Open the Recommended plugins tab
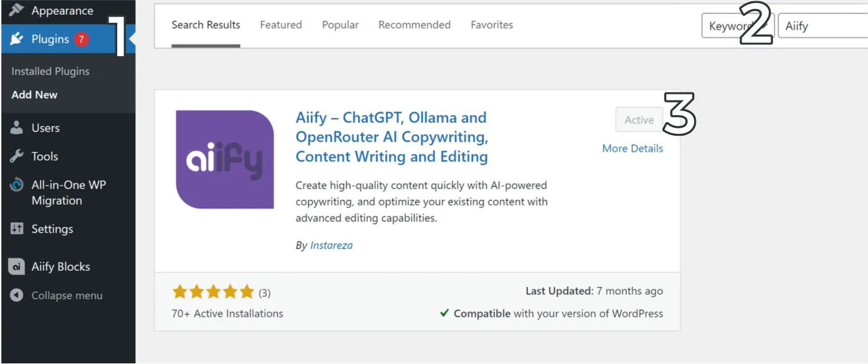Viewport: 868px width, 364px height. pos(414,25)
